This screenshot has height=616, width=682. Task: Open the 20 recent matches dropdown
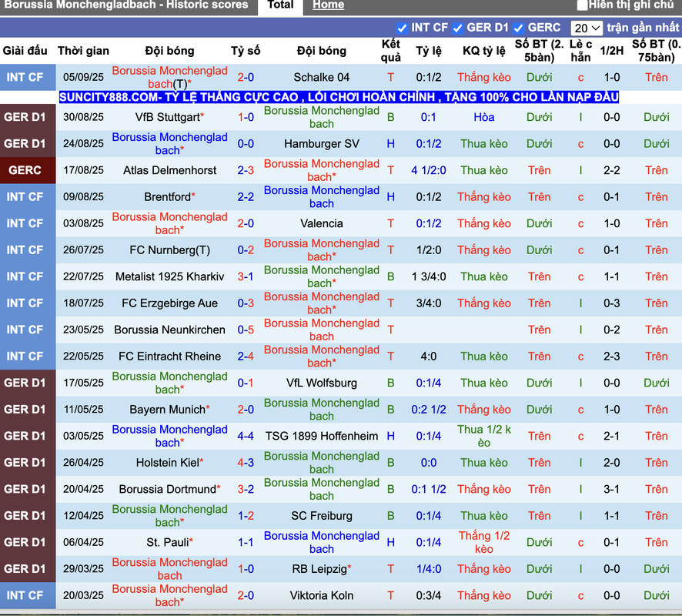click(587, 28)
